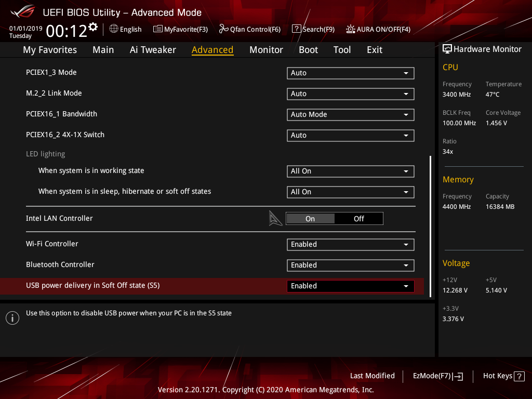The image size is (532, 399).
Task: Change LED lighting in working state dropdown
Action: tap(351, 171)
